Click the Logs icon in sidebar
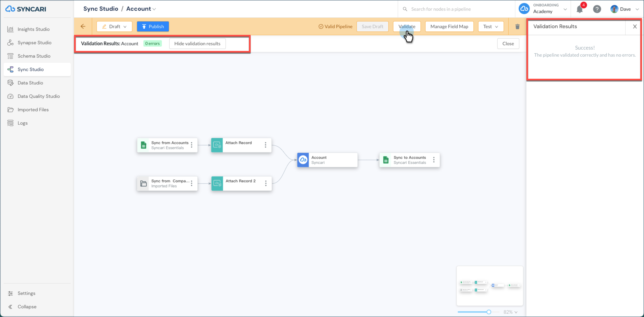This screenshot has width=644, height=317. (x=11, y=123)
